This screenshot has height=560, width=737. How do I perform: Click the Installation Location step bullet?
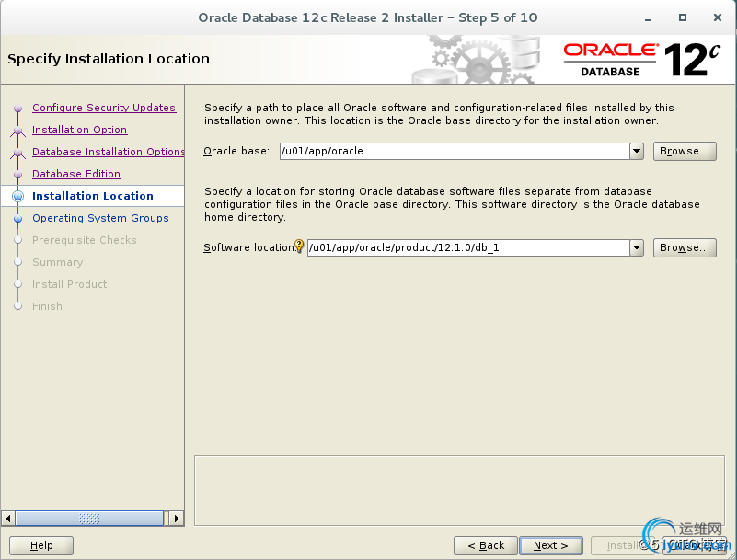17,196
